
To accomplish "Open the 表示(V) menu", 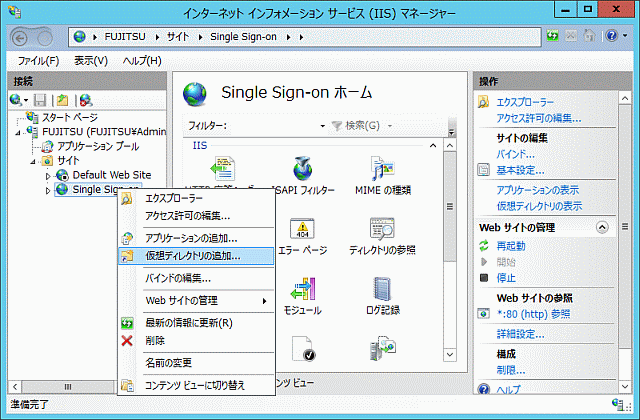I will [91, 61].
